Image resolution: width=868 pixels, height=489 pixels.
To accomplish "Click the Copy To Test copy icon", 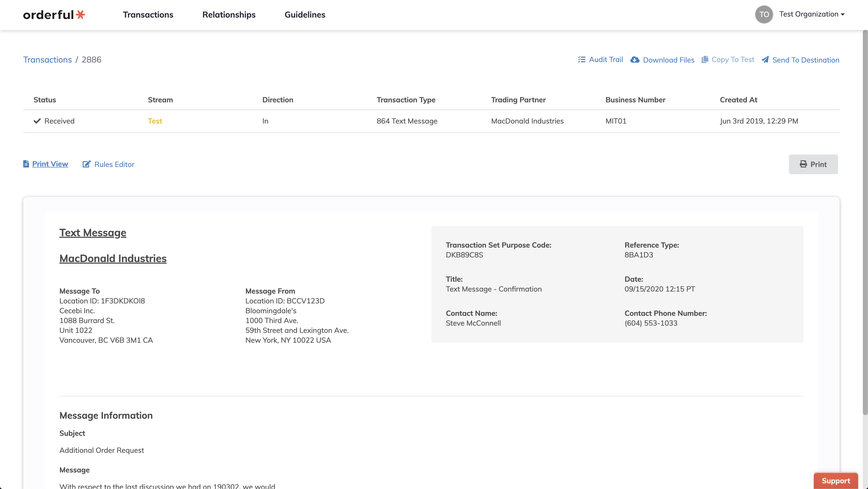I will 704,60.
